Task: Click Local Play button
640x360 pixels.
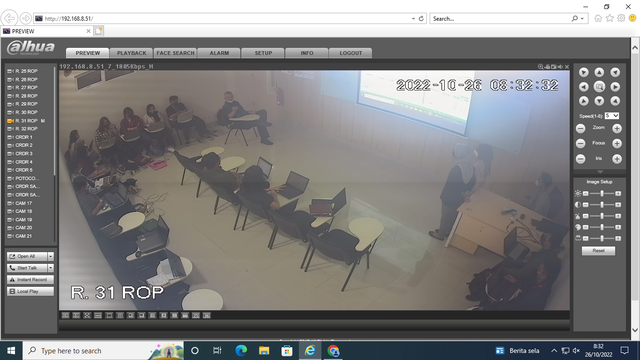Action: point(30,291)
